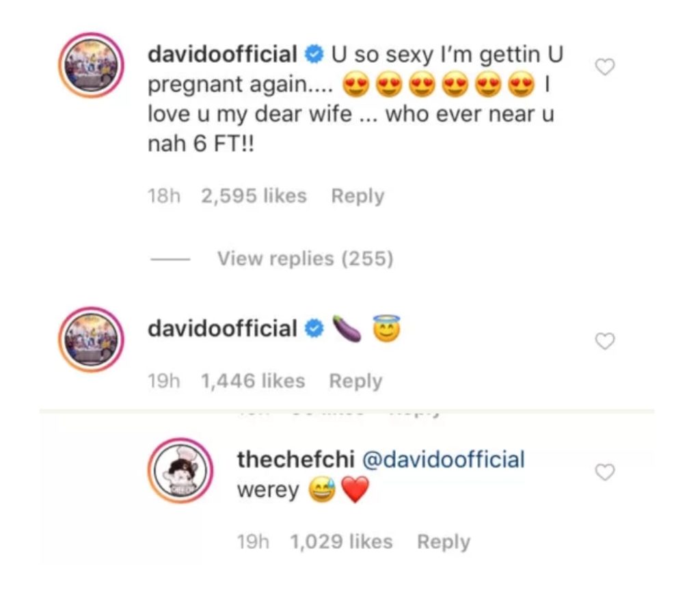Reply to the 1,446 likes comment

(x=355, y=381)
